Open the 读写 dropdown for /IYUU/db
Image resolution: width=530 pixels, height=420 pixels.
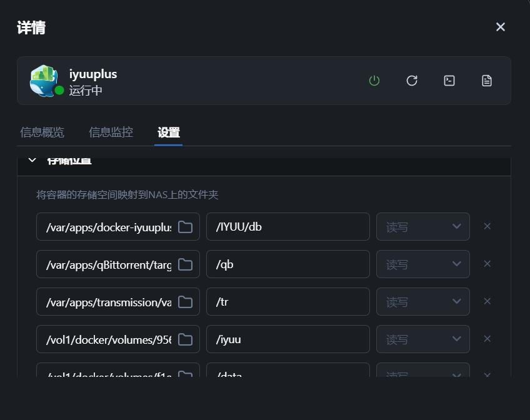[x=422, y=227]
